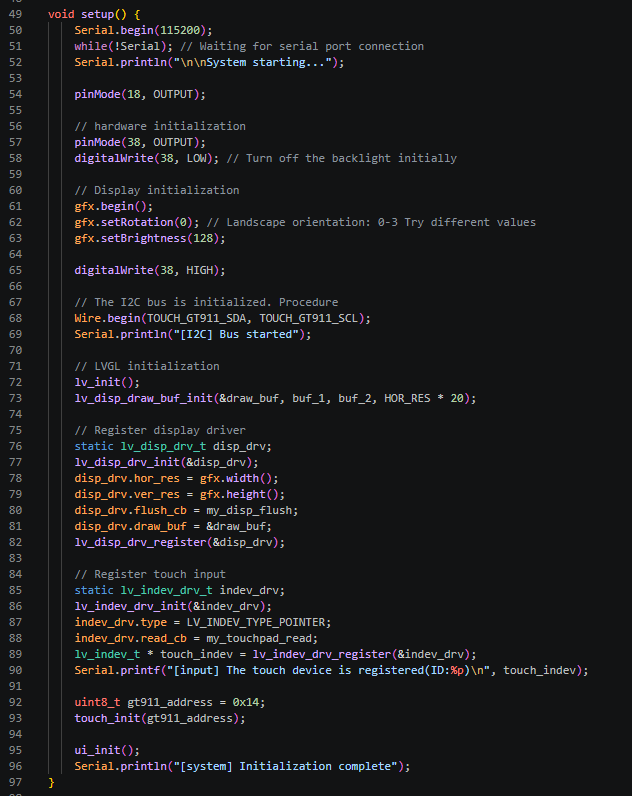This screenshot has height=796, width=632.
Task: Click 'lv_init();' line
Action: [107, 382]
